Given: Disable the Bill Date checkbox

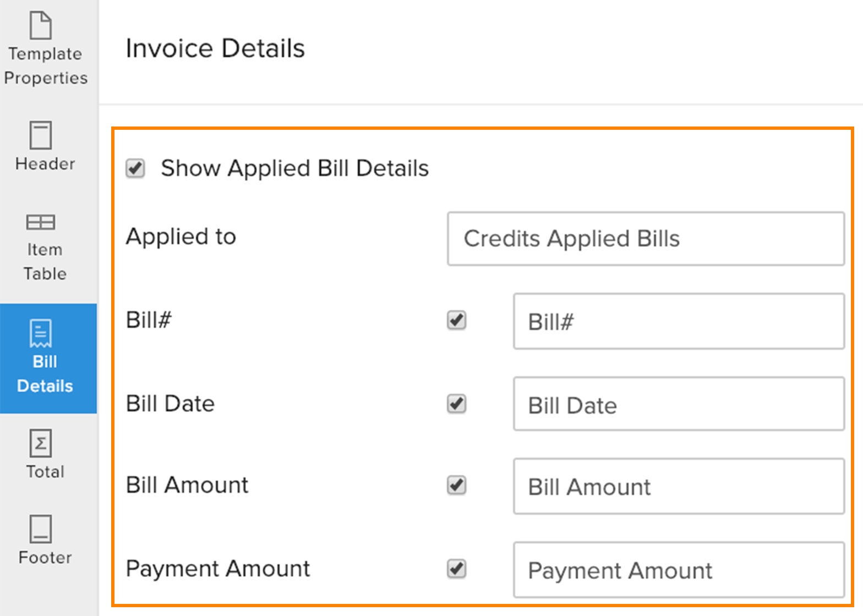Looking at the screenshot, I should coord(456,404).
